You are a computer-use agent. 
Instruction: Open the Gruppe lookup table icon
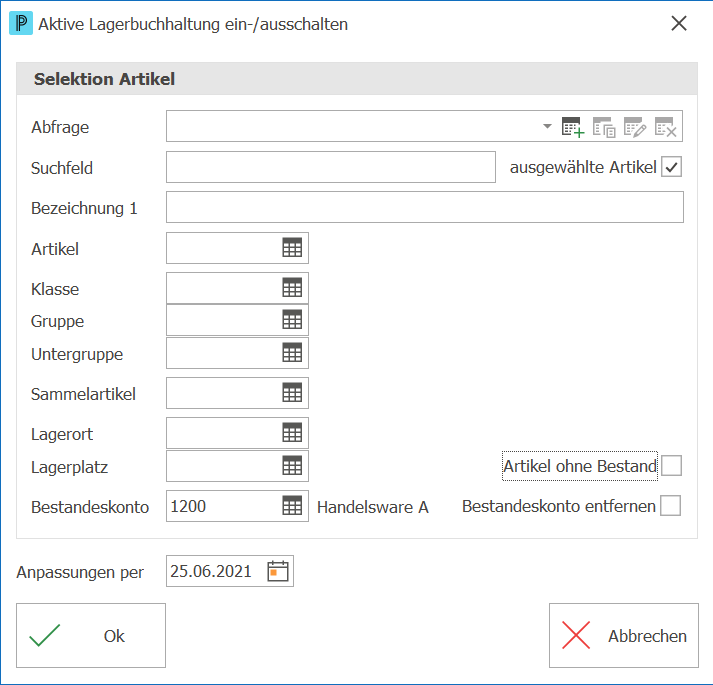pos(292,320)
